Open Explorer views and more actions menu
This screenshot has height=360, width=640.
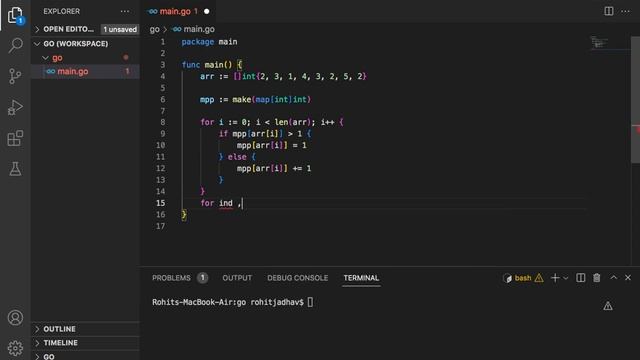point(125,11)
